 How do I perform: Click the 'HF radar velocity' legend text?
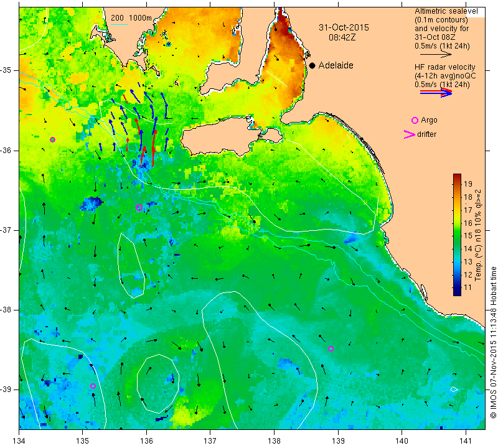click(x=444, y=67)
